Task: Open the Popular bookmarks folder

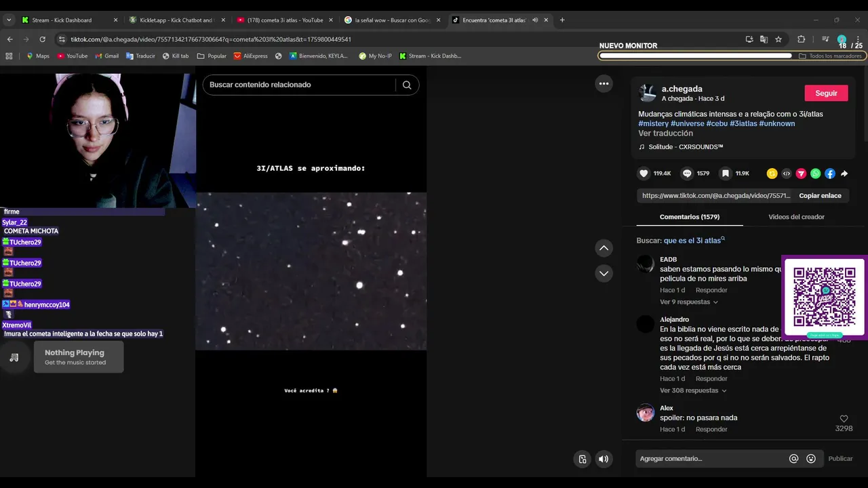Action: [x=212, y=56]
